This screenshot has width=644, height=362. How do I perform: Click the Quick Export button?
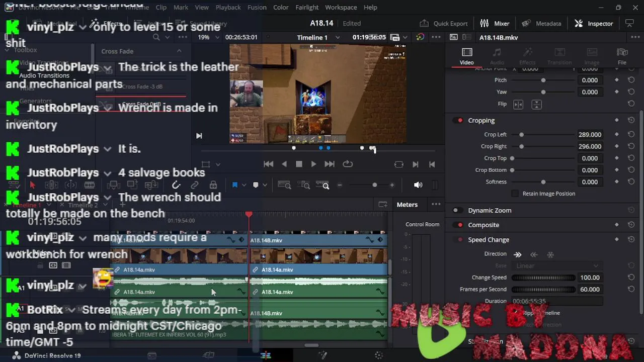click(x=444, y=23)
